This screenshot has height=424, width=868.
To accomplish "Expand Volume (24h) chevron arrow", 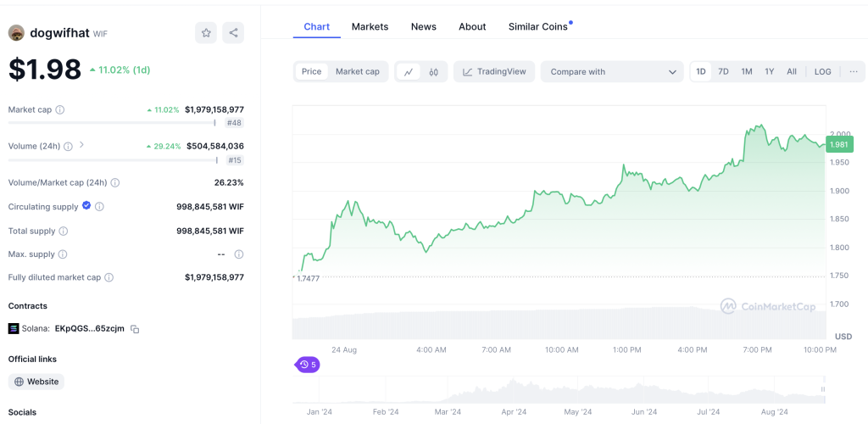I will pos(82,145).
